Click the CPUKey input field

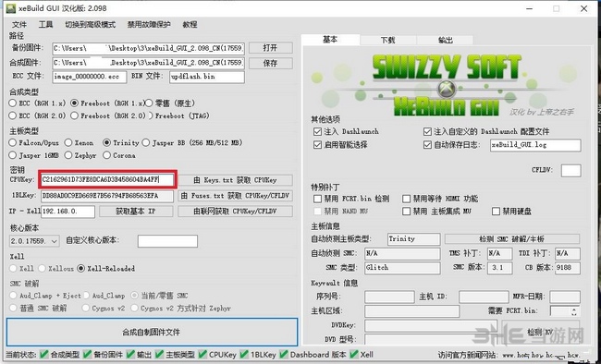coord(107,179)
